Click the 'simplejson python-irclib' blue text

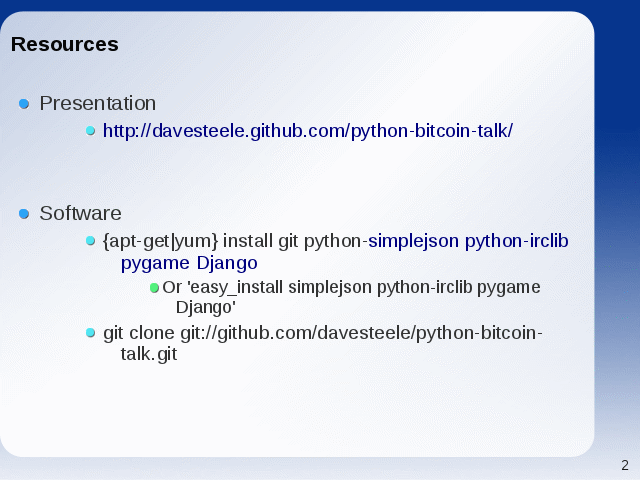pos(468,241)
